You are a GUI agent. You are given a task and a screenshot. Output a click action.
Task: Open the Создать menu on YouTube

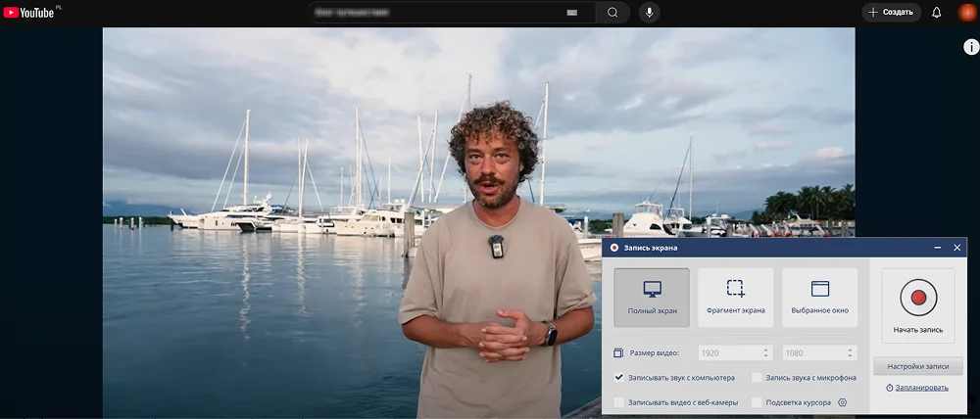pyautogui.click(x=891, y=13)
